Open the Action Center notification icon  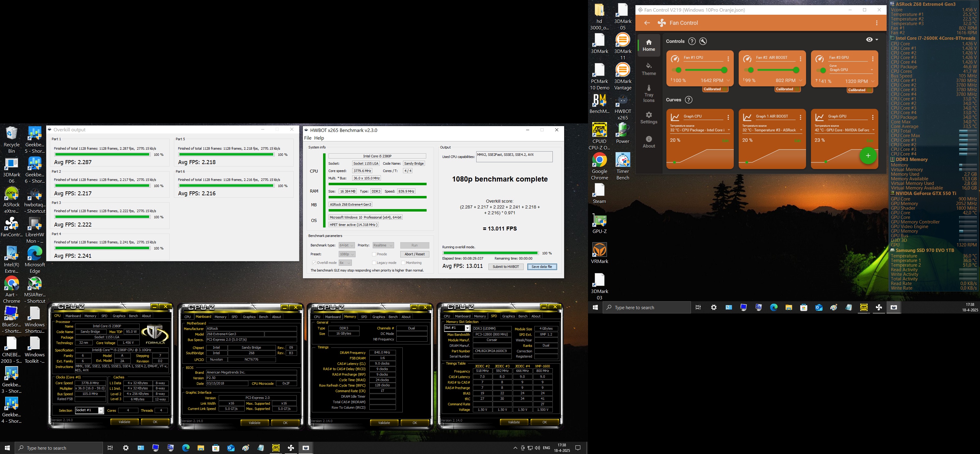click(x=578, y=448)
